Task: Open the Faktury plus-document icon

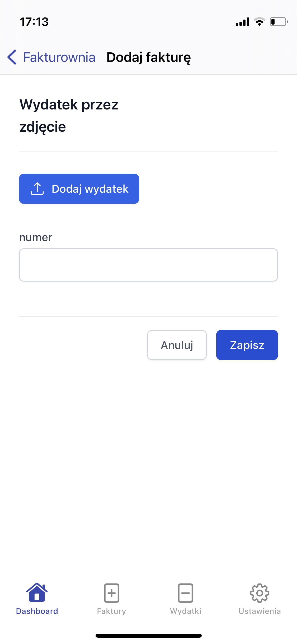Action: [x=111, y=593]
